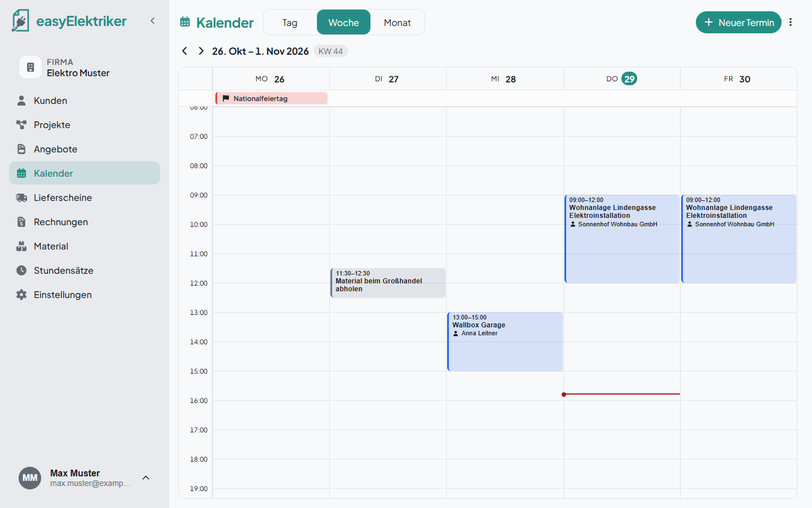The width and height of the screenshot is (812, 508).
Task: Go to the previous week arrow
Action: tap(184, 51)
